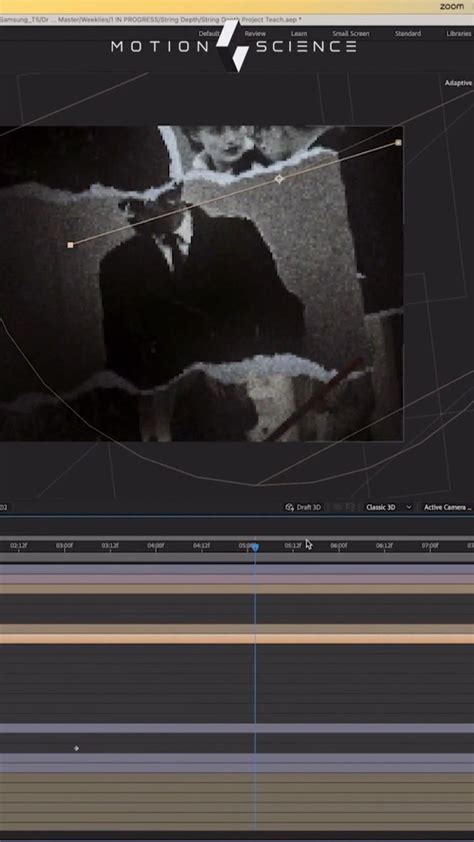Click the 03:00f mark on time ruler
Screen dimensions: 474x842
pos(64,546)
